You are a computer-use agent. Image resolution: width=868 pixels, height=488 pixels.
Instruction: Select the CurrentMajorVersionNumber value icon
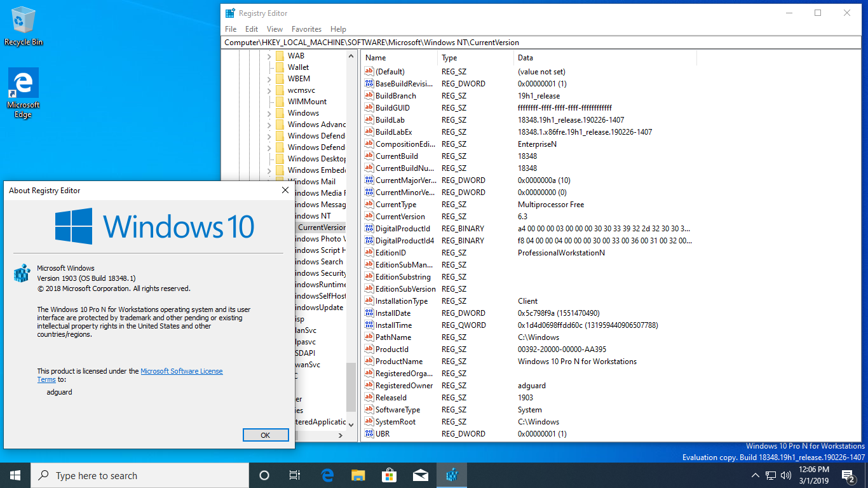(369, 180)
